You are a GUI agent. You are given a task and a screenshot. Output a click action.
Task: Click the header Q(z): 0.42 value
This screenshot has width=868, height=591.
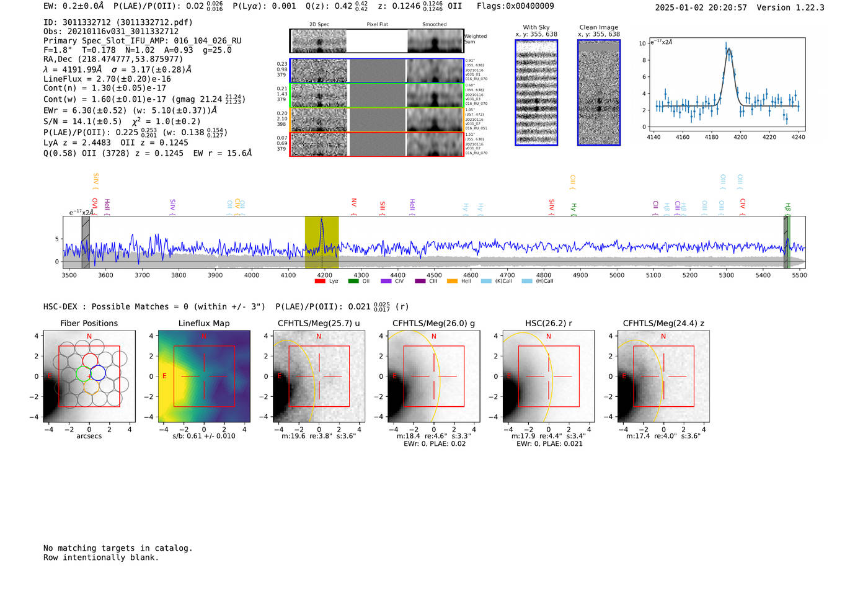click(337, 6)
